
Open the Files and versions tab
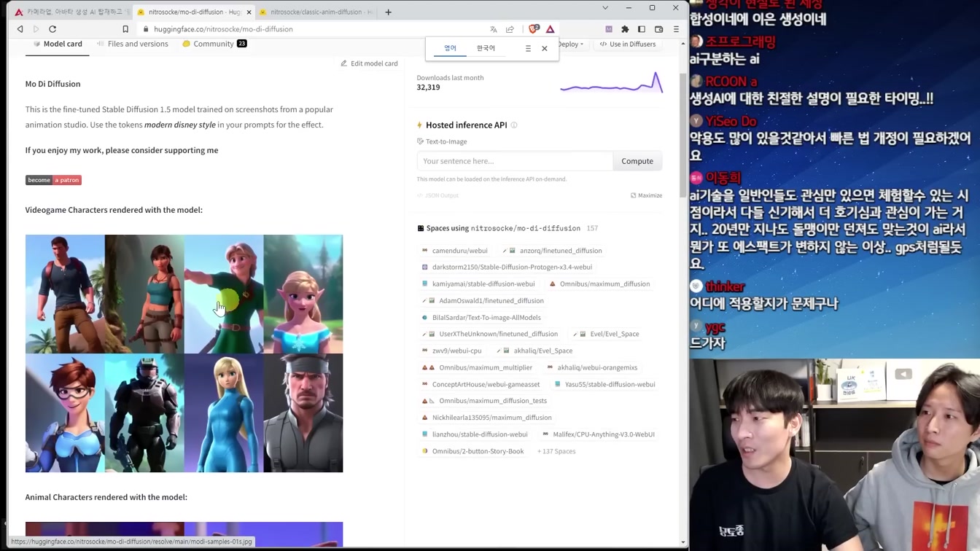(132, 44)
